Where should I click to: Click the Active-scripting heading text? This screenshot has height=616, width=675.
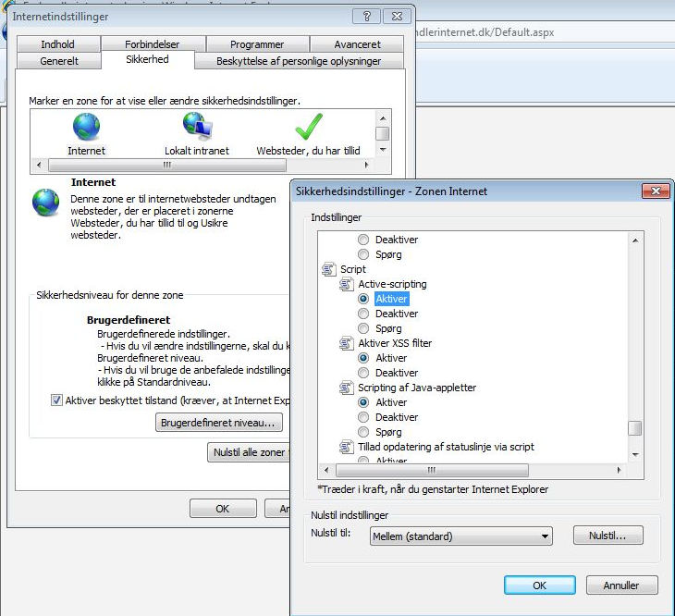point(392,284)
